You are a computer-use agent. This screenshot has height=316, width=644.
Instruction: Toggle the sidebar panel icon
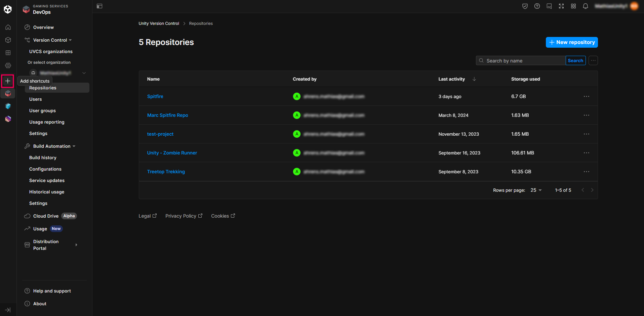click(x=99, y=6)
